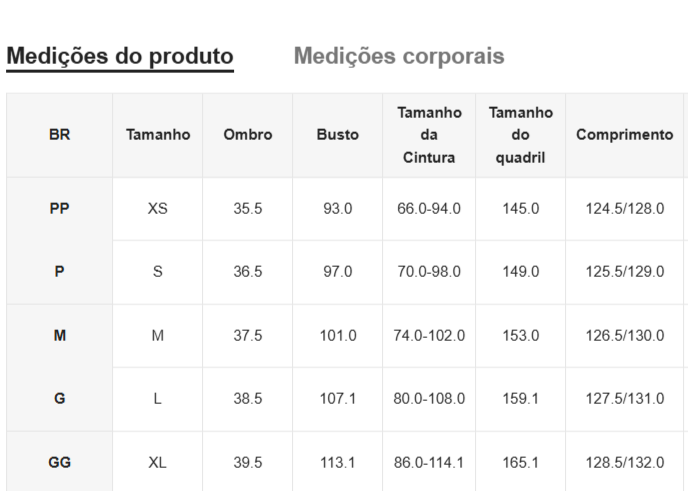688x491 pixels.
Task: Click the Comprimento column header
Action: click(625, 135)
